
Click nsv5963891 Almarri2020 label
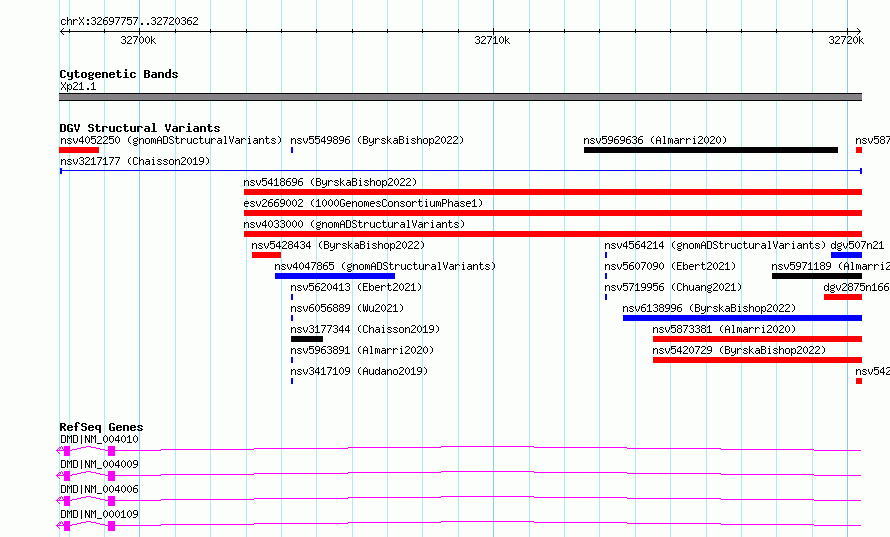362,350
